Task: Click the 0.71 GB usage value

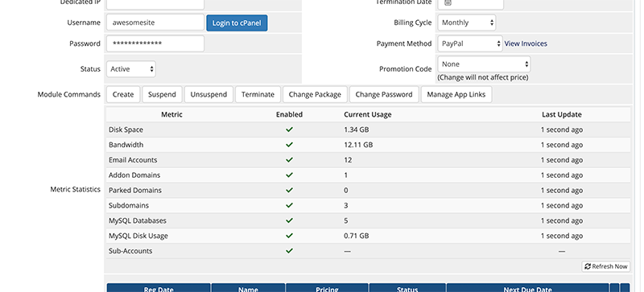Action: pos(356,236)
